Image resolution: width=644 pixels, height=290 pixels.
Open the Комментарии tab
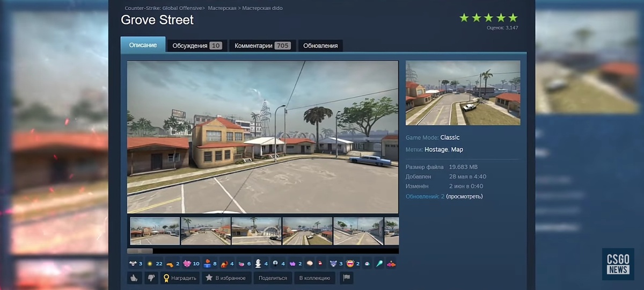point(262,46)
